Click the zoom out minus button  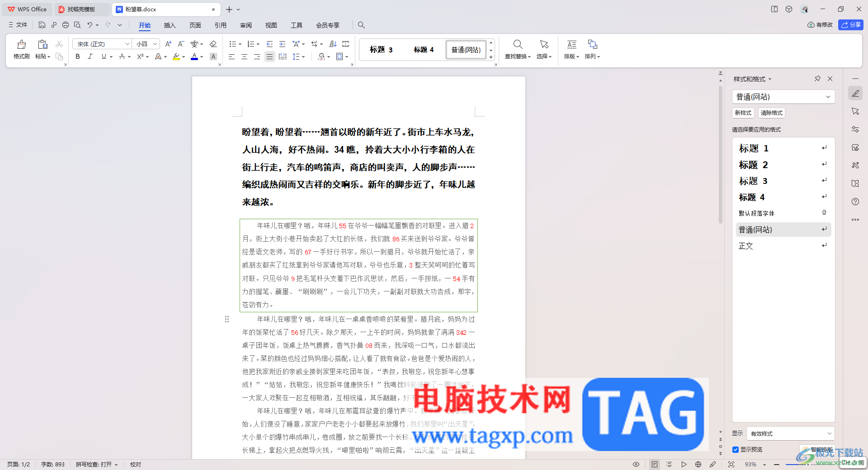(x=777, y=464)
